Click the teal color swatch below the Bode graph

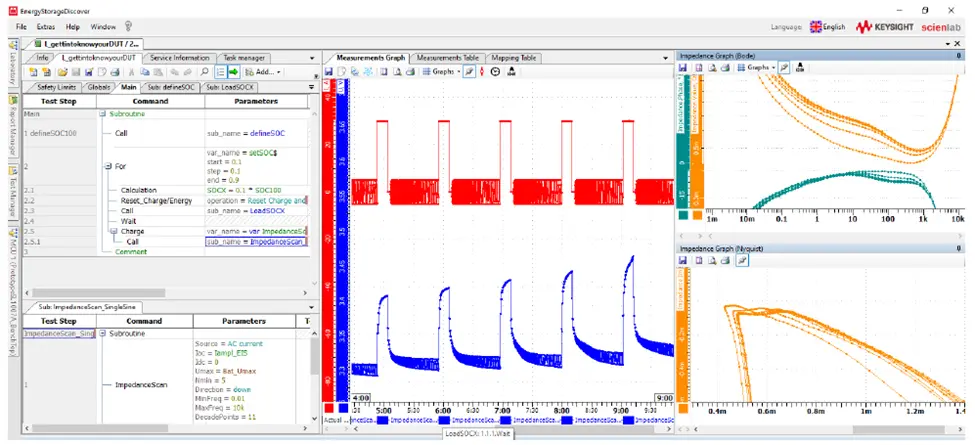click(684, 214)
